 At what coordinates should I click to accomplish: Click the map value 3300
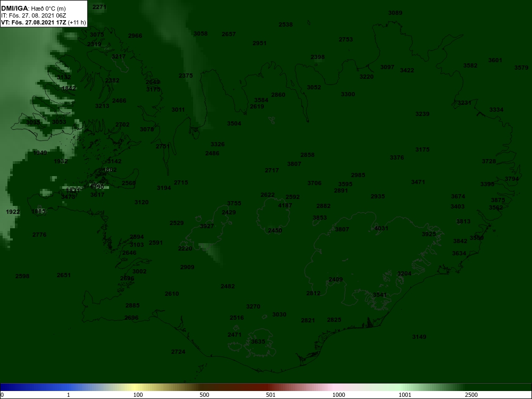tap(348, 94)
